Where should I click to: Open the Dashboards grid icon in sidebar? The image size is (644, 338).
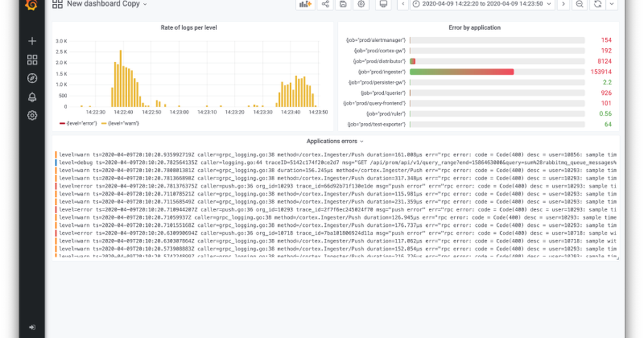click(x=32, y=60)
